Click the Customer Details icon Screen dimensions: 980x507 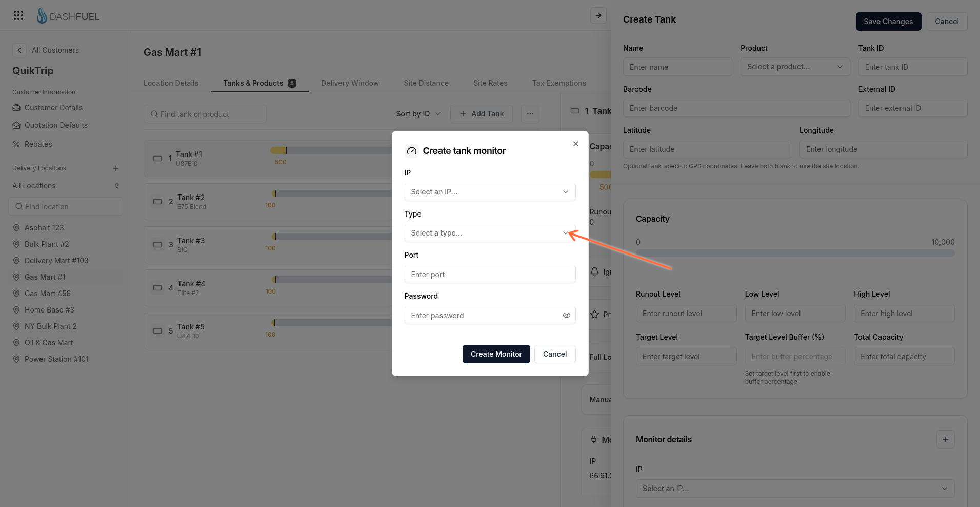pyautogui.click(x=16, y=108)
